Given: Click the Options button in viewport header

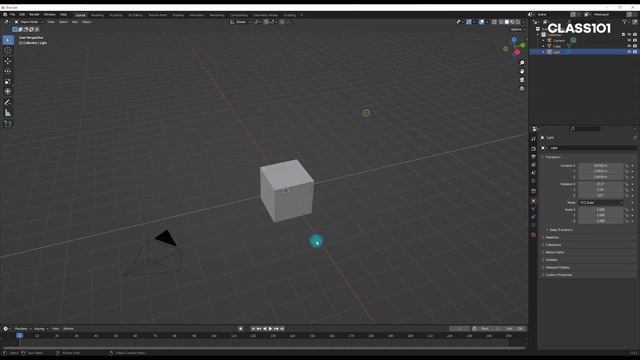Looking at the screenshot, I should tap(518, 29).
